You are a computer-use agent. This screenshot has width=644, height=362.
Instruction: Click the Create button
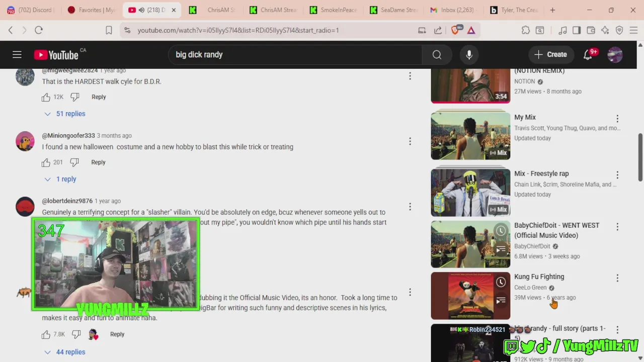click(x=550, y=55)
